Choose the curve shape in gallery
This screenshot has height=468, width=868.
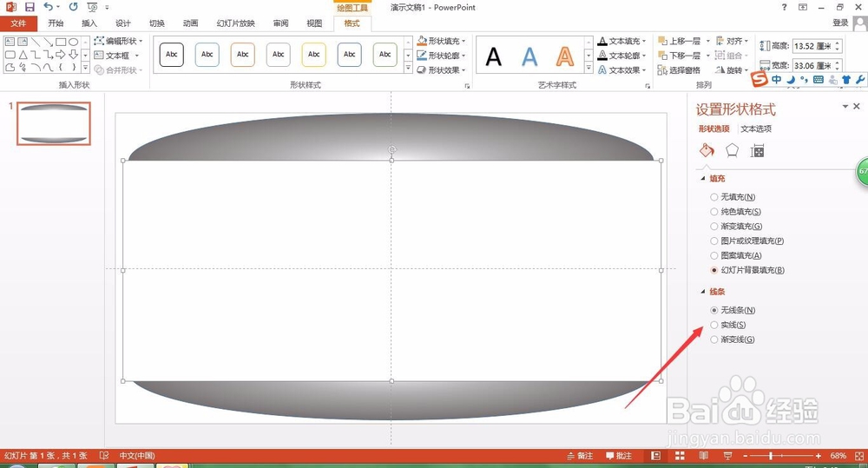click(x=48, y=68)
